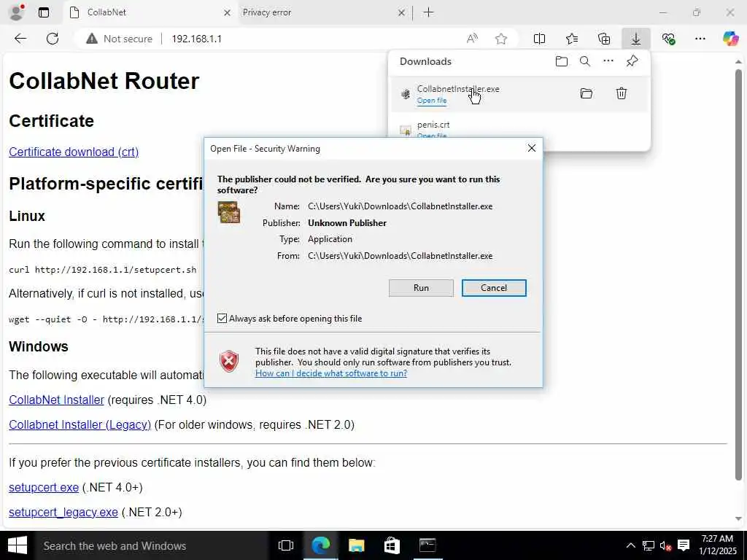Image resolution: width=747 pixels, height=560 pixels.
Task: Open Microsoft Store from taskbar
Action: pyautogui.click(x=392, y=545)
